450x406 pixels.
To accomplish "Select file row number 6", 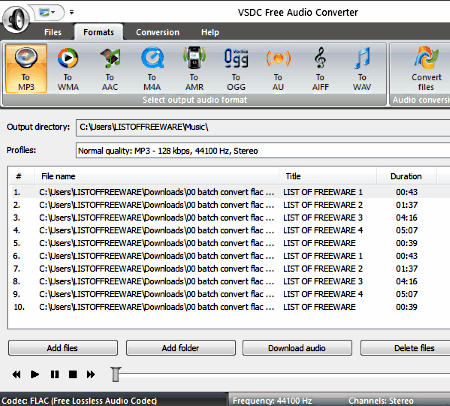I will tap(231, 256).
